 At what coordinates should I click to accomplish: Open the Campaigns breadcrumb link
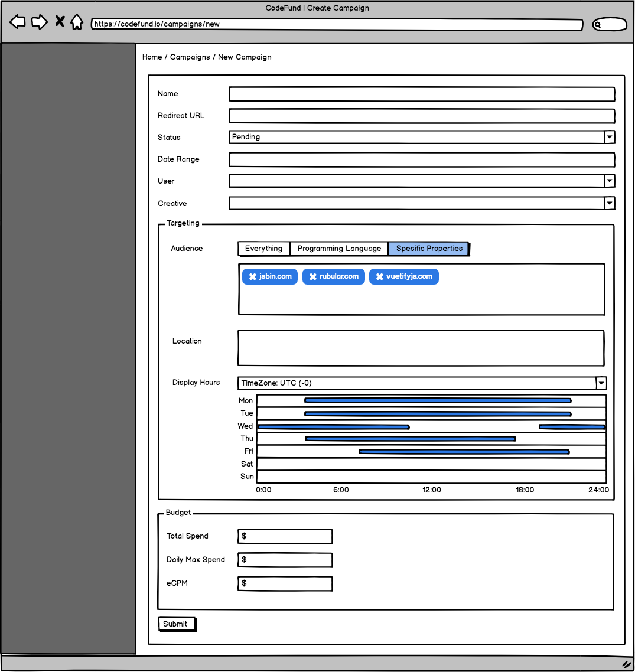tap(190, 57)
